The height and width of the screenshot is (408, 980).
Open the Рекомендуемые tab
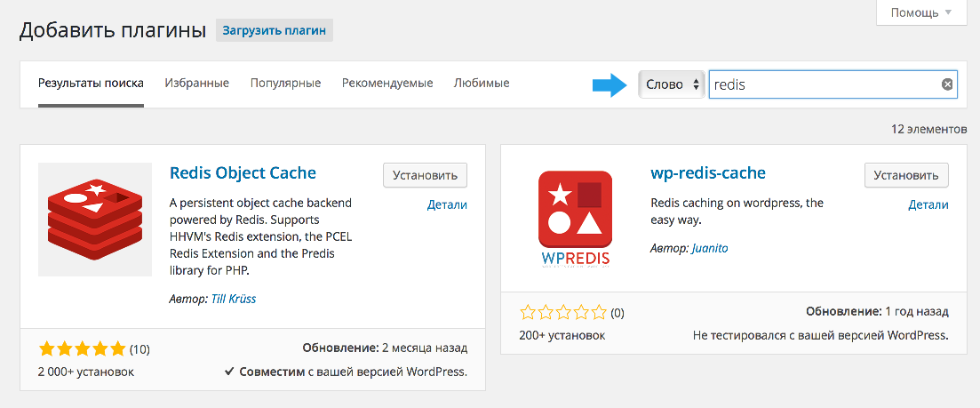click(x=387, y=83)
